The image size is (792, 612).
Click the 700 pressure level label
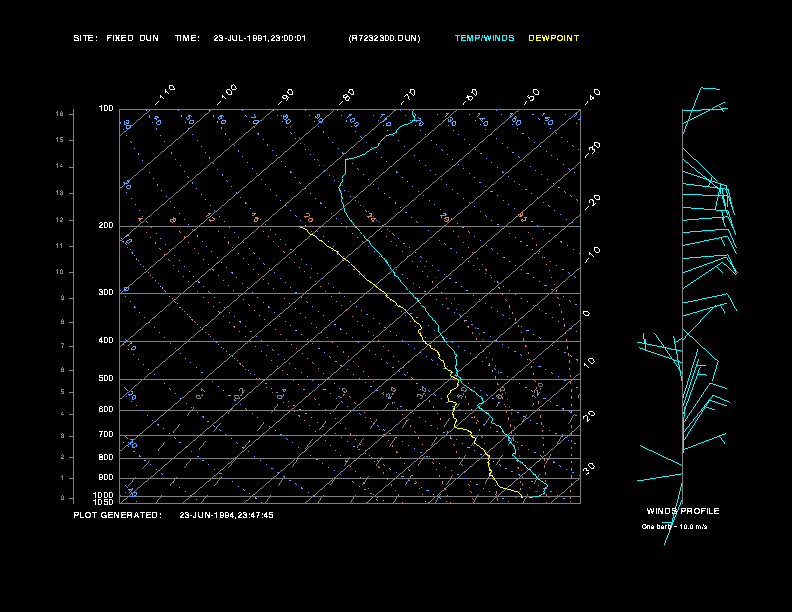tap(106, 434)
